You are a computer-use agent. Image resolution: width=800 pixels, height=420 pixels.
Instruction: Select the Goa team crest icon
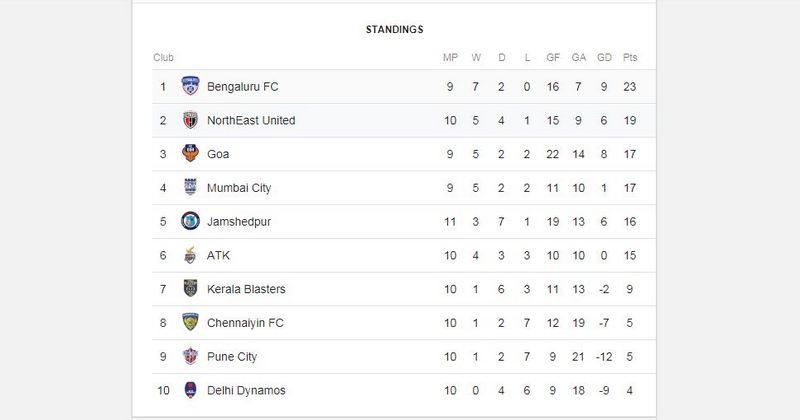coord(190,153)
